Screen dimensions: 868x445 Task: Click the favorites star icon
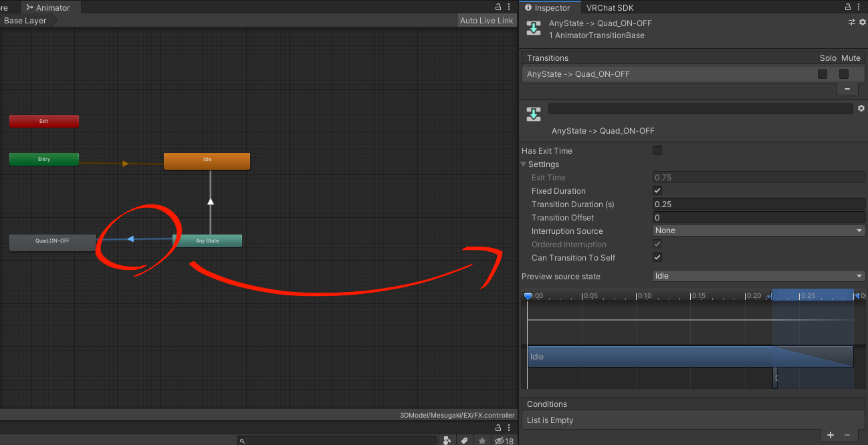tap(481, 441)
